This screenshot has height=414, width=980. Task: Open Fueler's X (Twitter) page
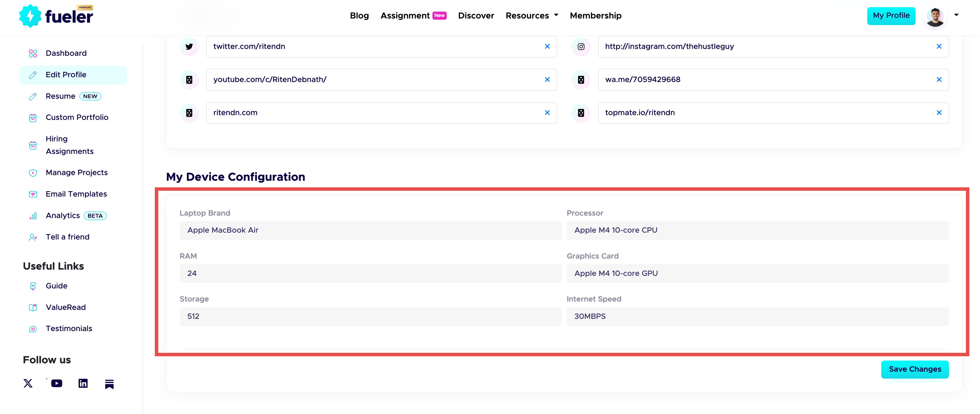point(28,383)
